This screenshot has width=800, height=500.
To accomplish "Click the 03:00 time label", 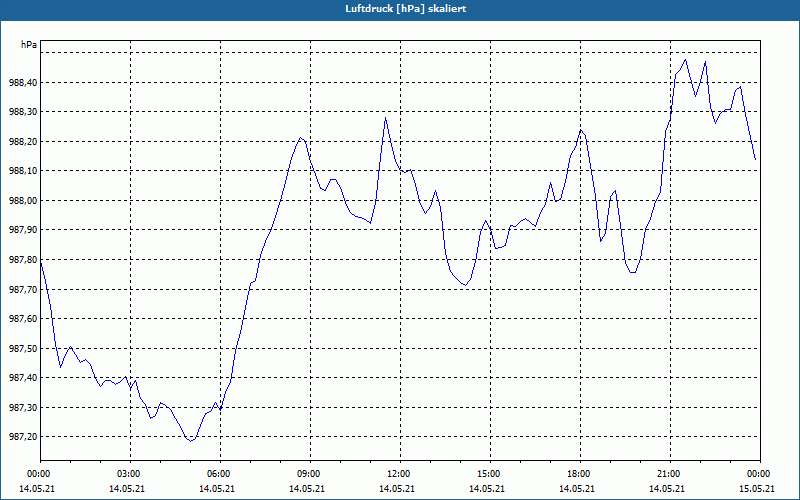I will 130,474.
